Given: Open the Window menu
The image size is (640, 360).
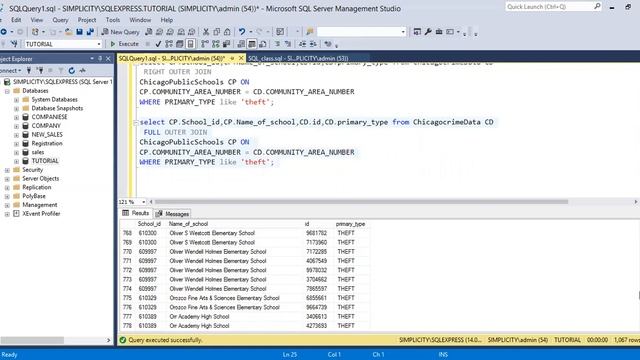Looking at the screenshot, I should tap(140, 20).
